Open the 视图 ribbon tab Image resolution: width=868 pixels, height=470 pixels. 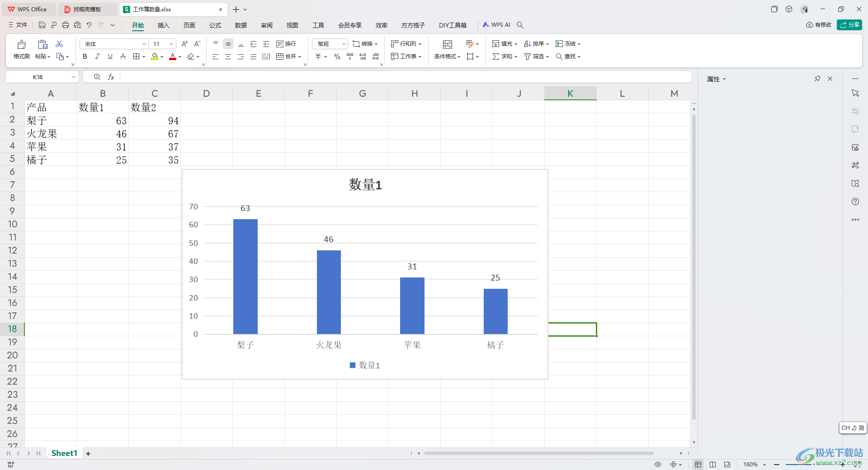click(292, 25)
